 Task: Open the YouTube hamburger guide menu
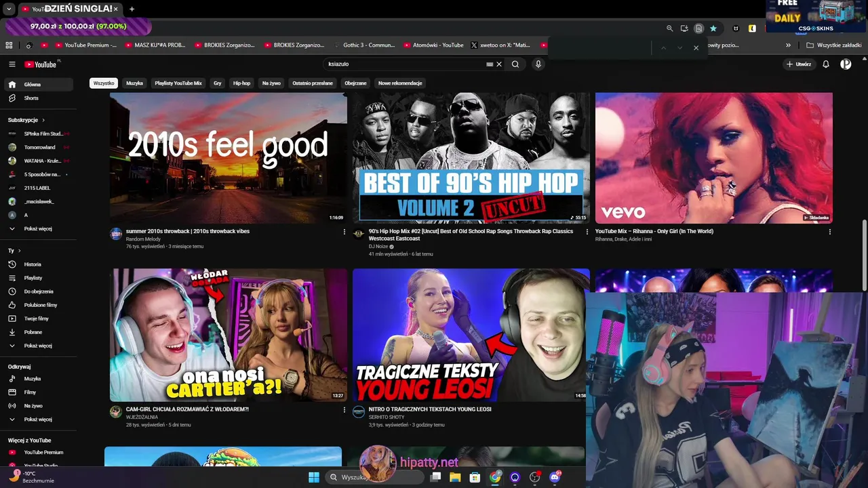pos(12,64)
